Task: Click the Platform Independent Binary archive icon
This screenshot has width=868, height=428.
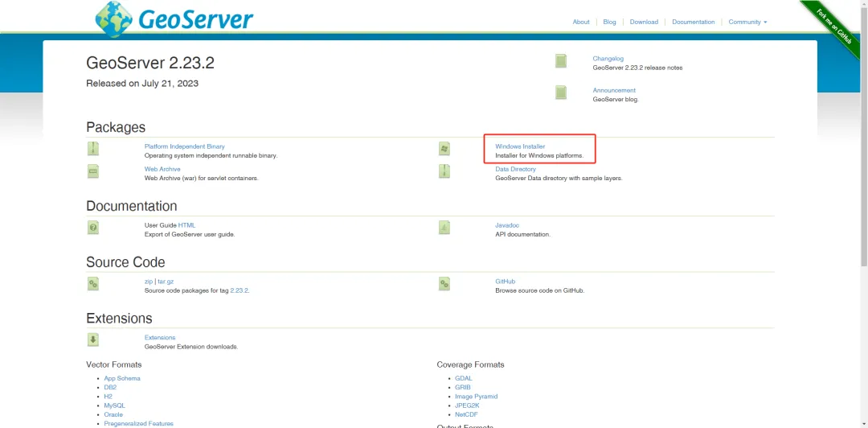Action: point(93,149)
